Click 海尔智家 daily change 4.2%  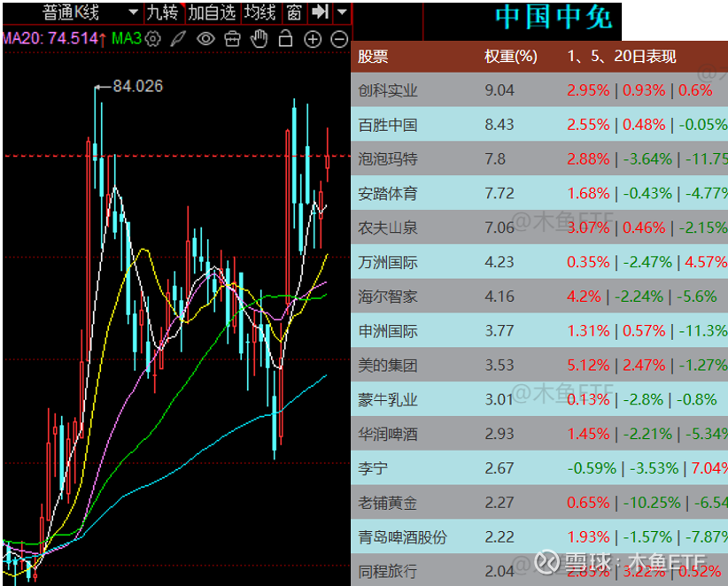click(x=584, y=296)
